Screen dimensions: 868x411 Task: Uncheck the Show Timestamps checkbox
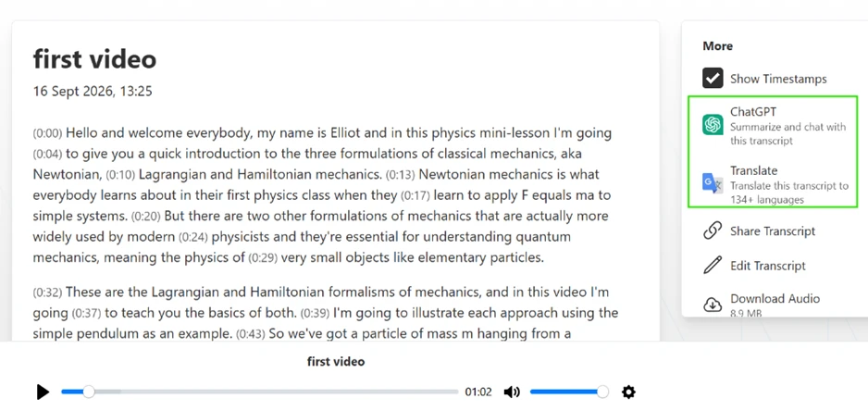click(713, 78)
